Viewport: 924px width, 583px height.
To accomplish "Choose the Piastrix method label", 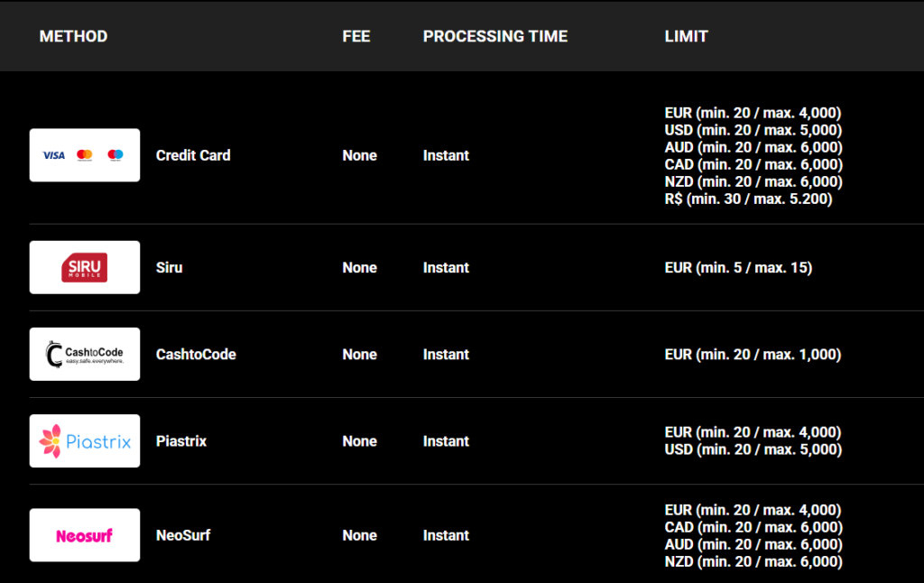I will pos(181,441).
